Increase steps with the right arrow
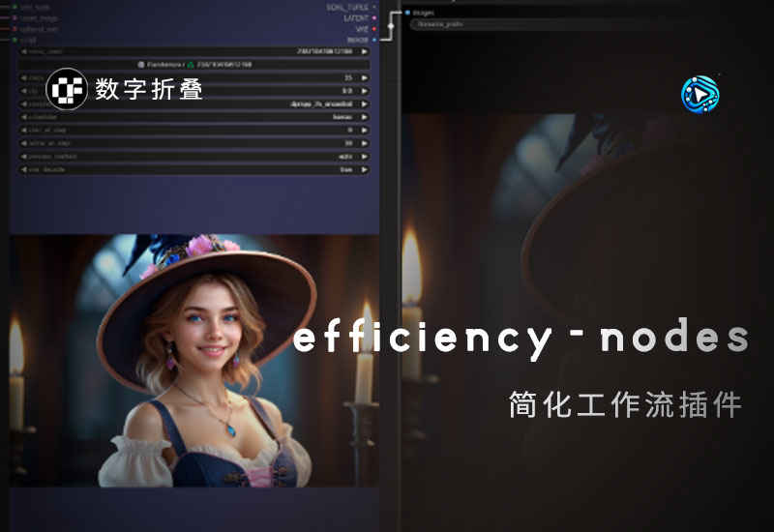Viewport: 774px width, 532px height. point(364,77)
